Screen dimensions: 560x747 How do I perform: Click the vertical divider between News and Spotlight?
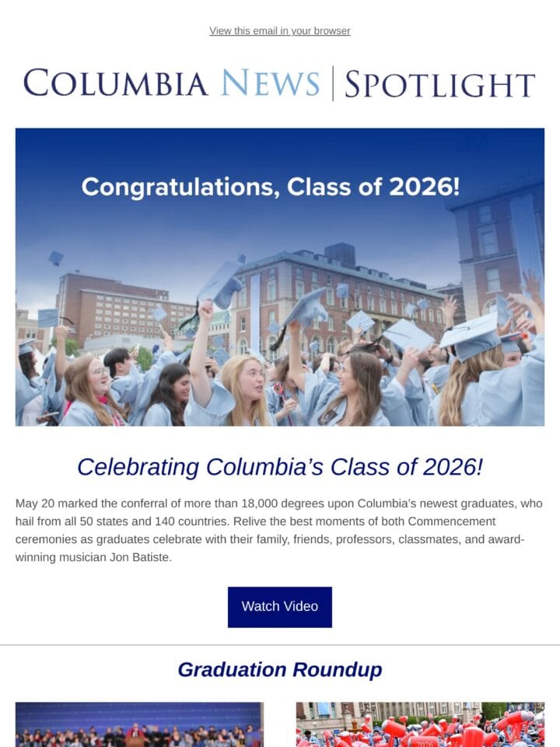click(332, 84)
